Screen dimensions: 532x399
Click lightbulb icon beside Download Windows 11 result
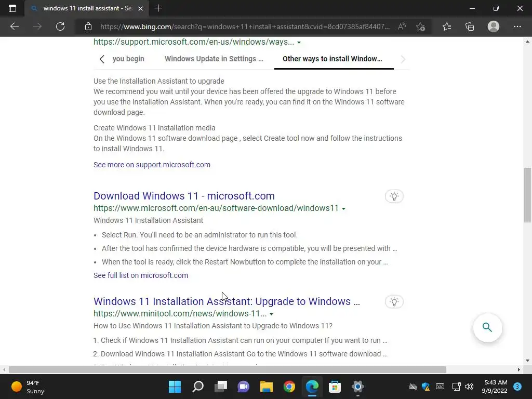tap(394, 196)
